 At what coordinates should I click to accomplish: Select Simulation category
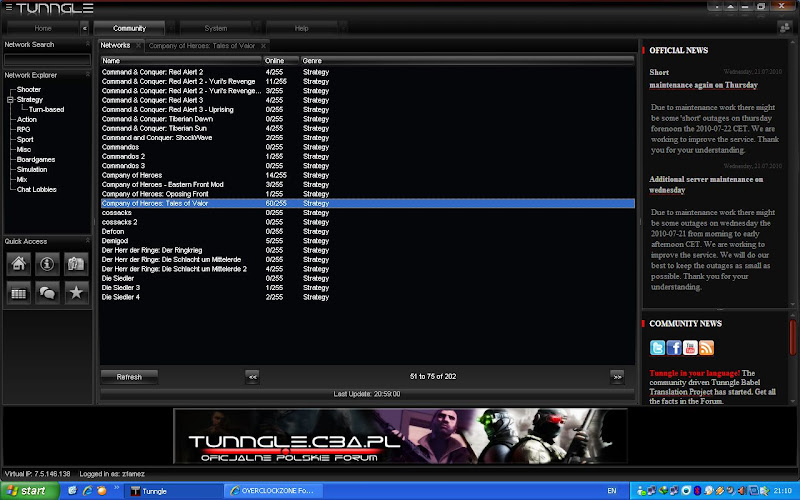click(32, 169)
